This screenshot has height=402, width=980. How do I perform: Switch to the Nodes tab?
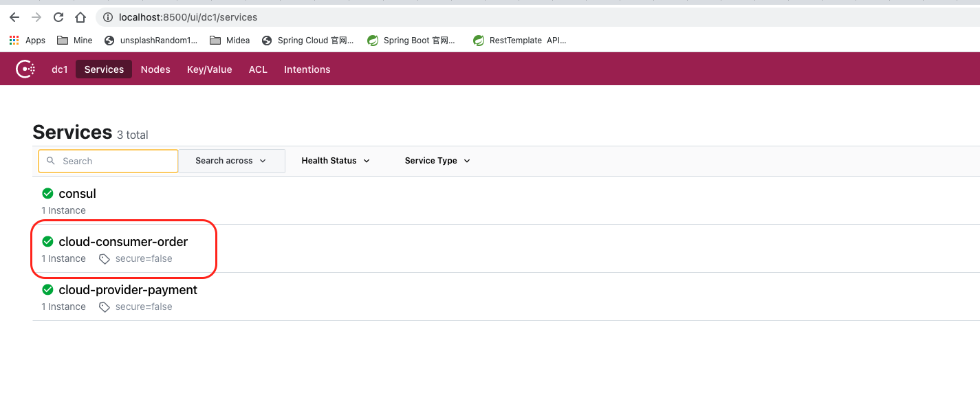click(155, 69)
